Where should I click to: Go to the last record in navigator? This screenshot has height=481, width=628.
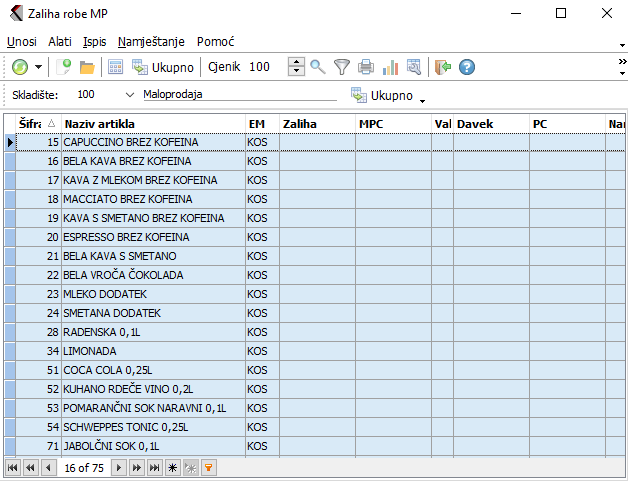155,467
